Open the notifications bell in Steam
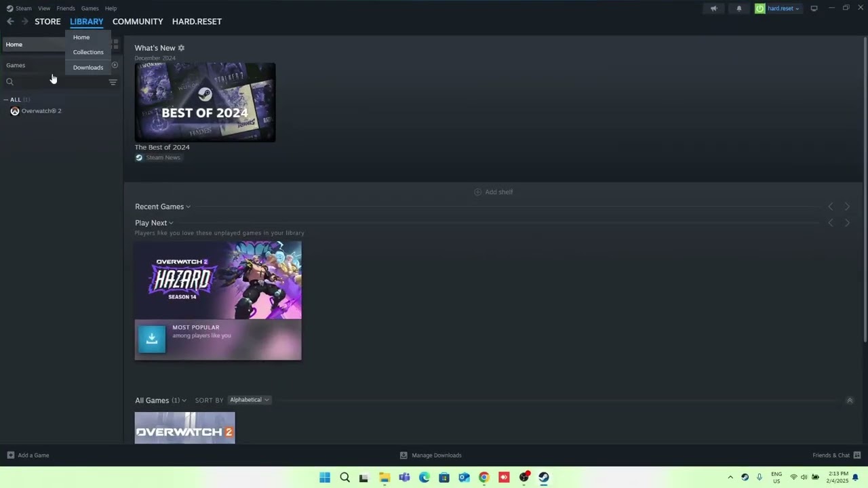 [739, 8]
